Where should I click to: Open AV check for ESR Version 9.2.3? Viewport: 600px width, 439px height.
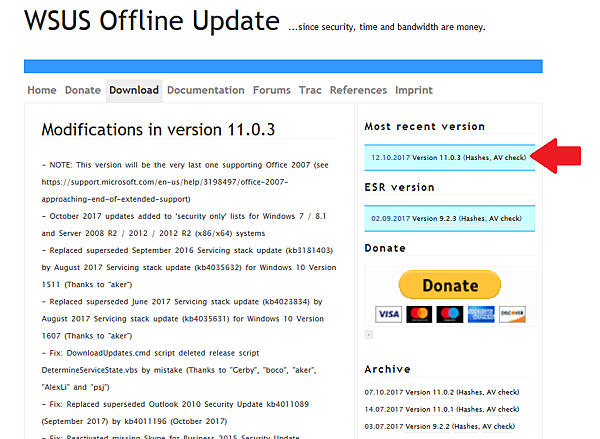pyautogui.click(x=504, y=219)
